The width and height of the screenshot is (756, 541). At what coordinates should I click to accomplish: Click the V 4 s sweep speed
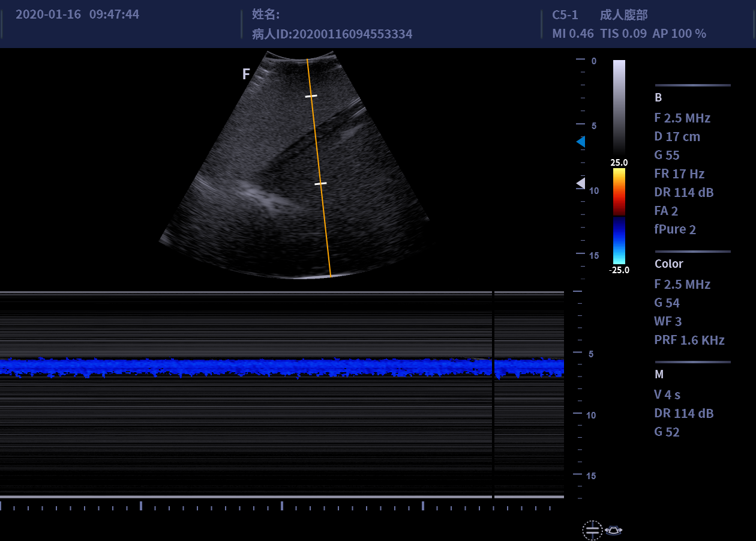tap(667, 395)
